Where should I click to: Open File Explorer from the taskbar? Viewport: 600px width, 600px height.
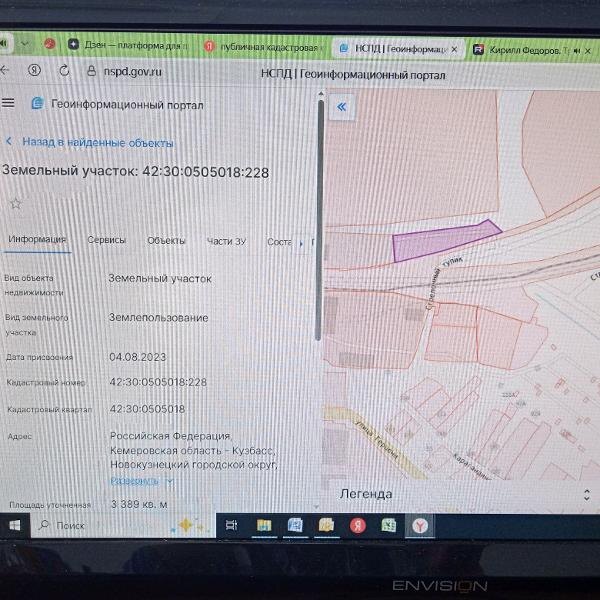pos(264,525)
